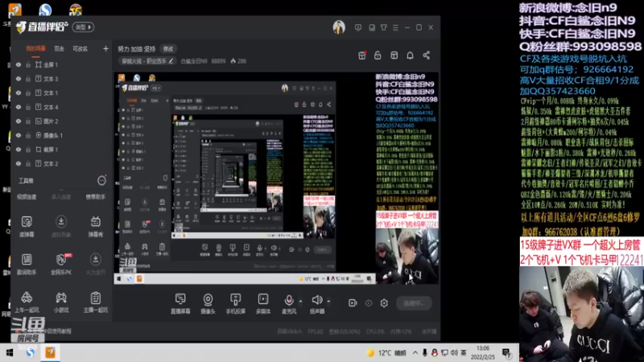Screen dimensions: 644x362
Task: Select the 文本 3 source row
Action: [x=62, y=79]
